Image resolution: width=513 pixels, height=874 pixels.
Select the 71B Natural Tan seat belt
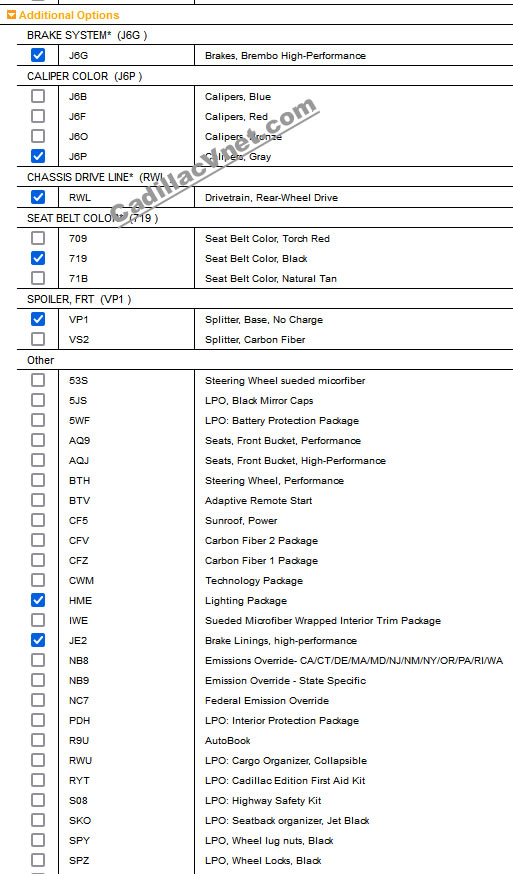(38, 278)
